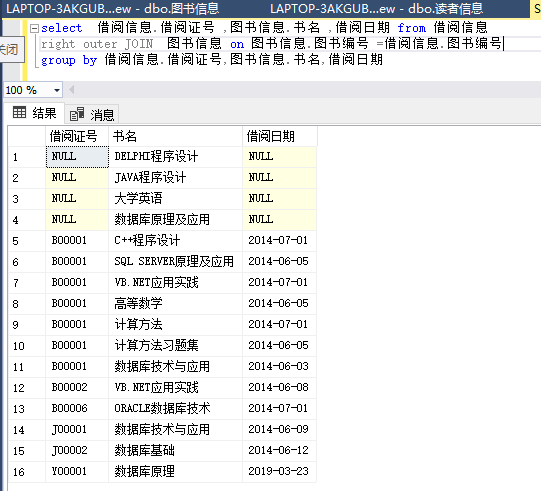Select 数据库技术与应用 cell in row 11
The height and width of the screenshot is (491, 541).
[x=176, y=367]
